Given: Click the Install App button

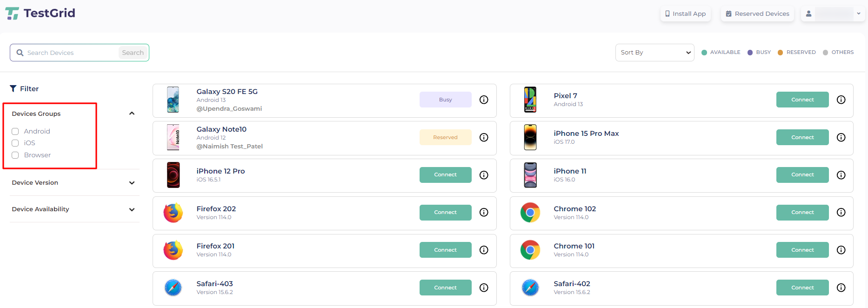Looking at the screenshot, I should pyautogui.click(x=686, y=14).
